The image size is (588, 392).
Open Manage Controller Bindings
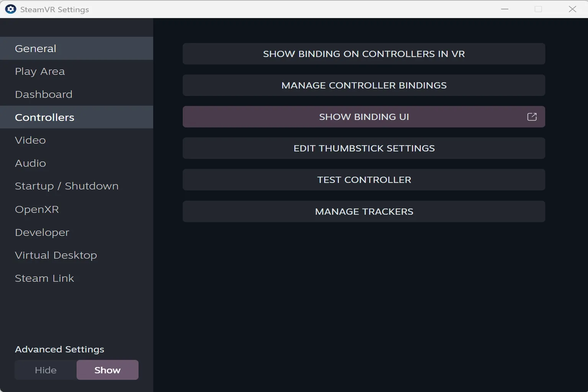pos(364,85)
